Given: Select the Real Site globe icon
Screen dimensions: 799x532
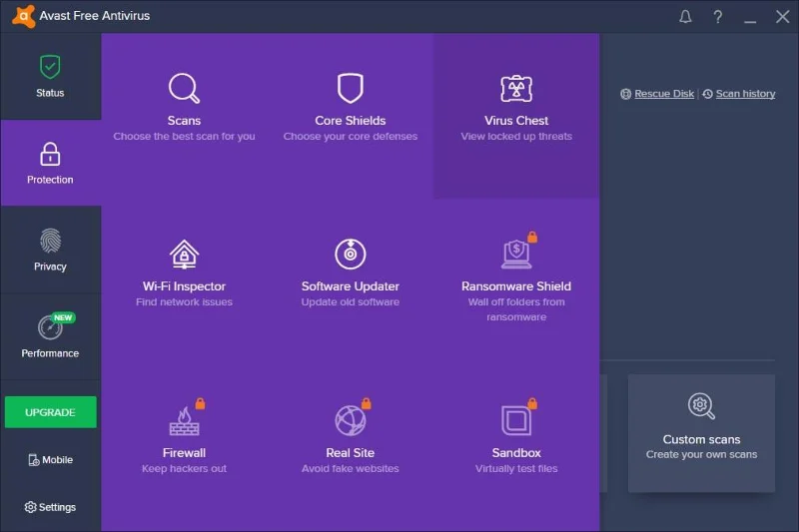Looking at the screenshot, I should click(351, 420).
